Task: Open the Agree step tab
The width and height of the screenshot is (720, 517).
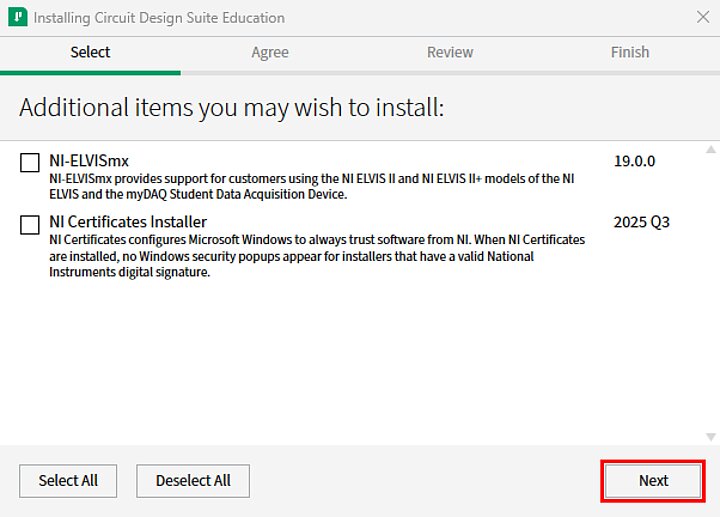Action: coord(270,52)
